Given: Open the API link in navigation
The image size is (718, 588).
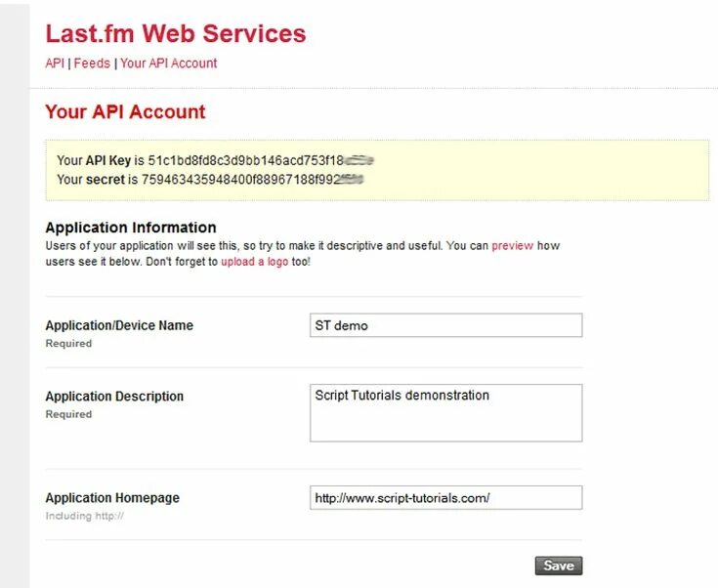Looking at the screenshot, I should point(55,63).
